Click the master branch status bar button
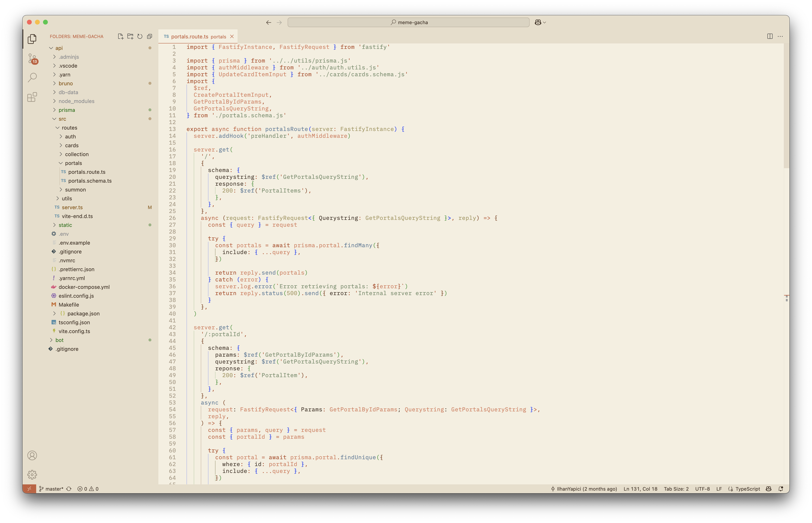This screenshot has height=523, width=812. [51, 489]
